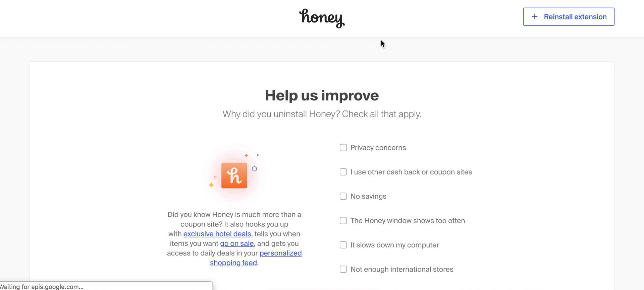Check "The Honey window shows too often"
Image resolution: width=644 pixels, height=290 pixels.
(343, 220)
